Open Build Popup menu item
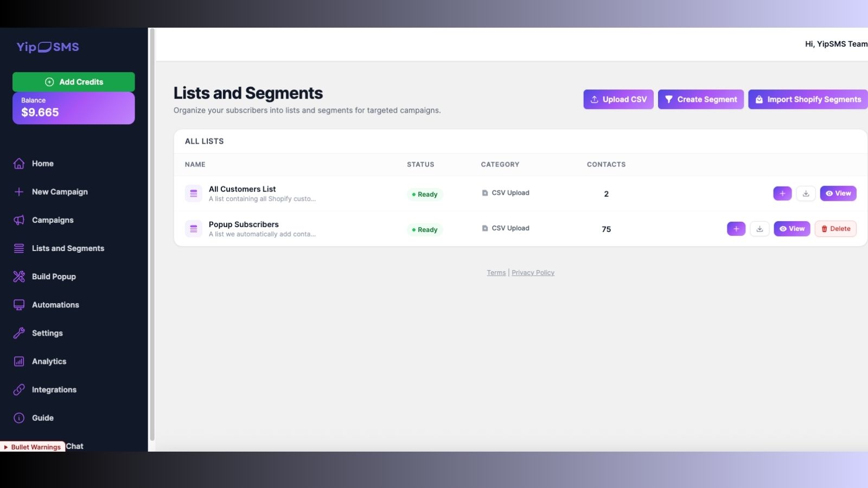 (x=54, y=277)
